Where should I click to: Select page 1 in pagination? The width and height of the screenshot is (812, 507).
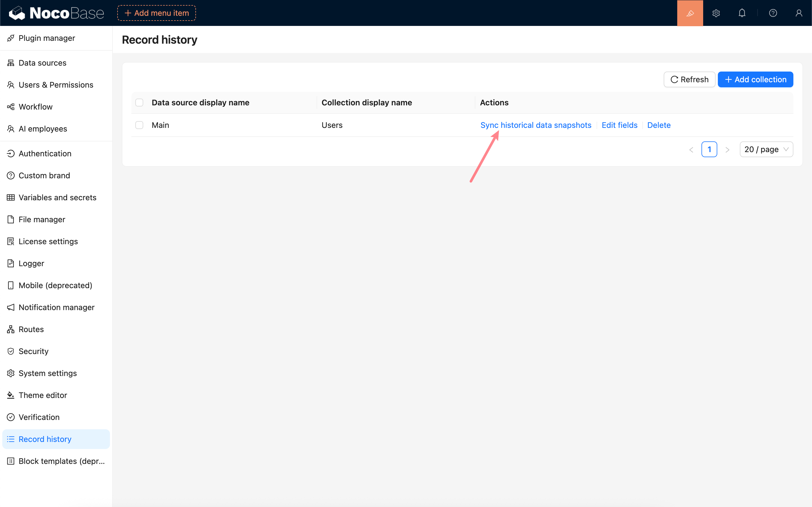[x=709, y=150]
